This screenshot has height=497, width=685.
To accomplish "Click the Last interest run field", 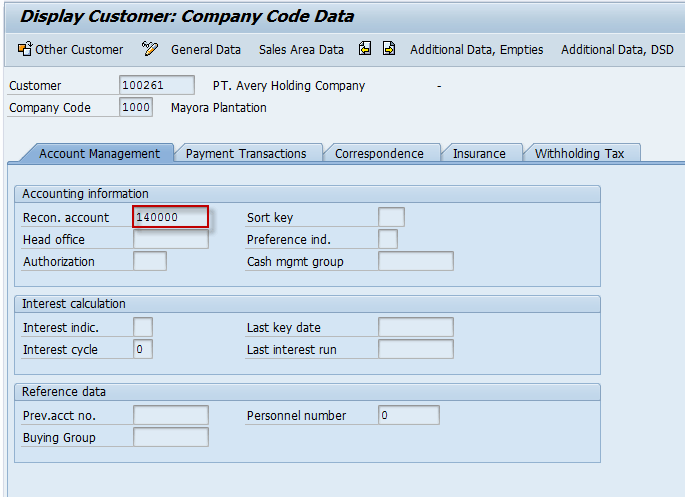I will coord(416,349).
